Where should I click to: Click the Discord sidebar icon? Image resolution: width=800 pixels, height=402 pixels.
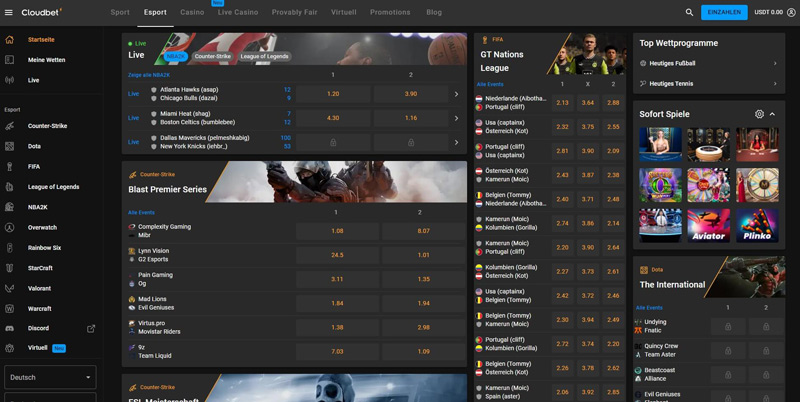(9, 329)
